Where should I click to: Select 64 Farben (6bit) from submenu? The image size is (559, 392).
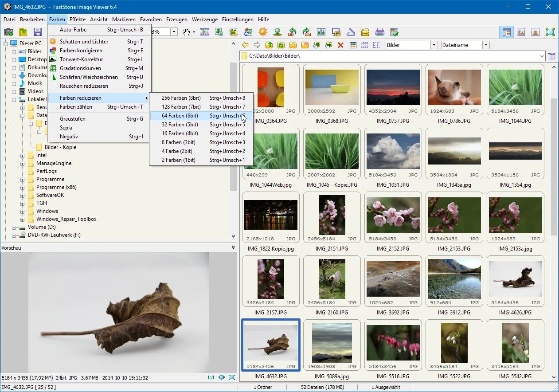[180, 116]
